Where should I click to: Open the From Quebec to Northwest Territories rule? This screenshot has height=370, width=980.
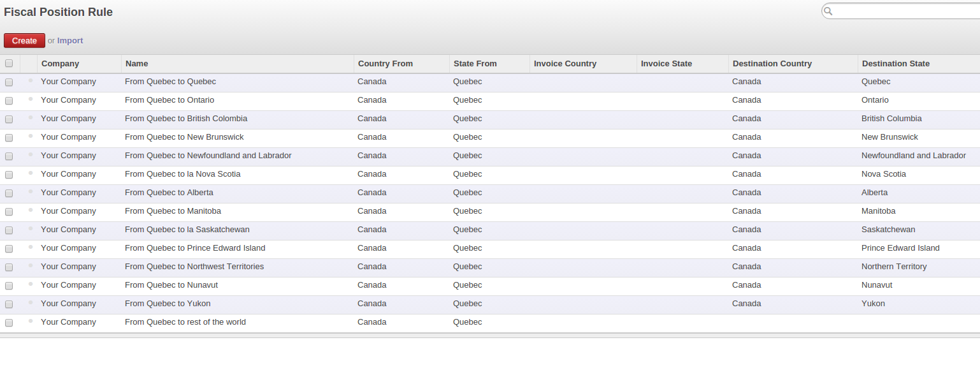tap(194, 266)
